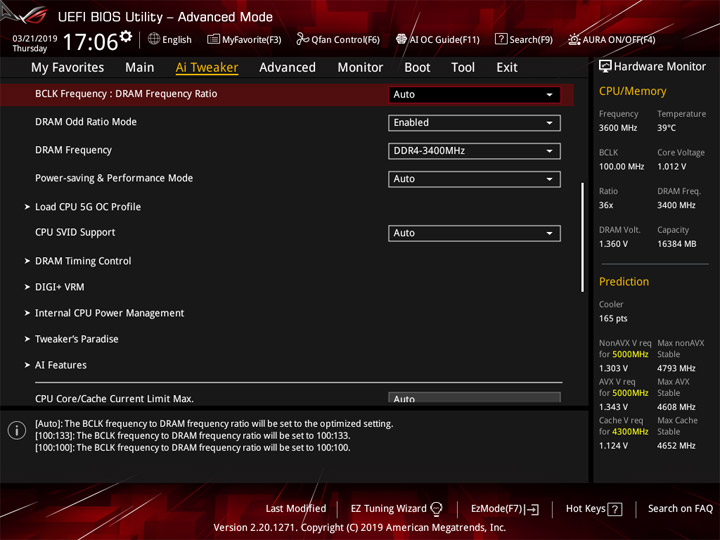Switch to Exit tab
720x540 pixels.
(x=507, y=68)
